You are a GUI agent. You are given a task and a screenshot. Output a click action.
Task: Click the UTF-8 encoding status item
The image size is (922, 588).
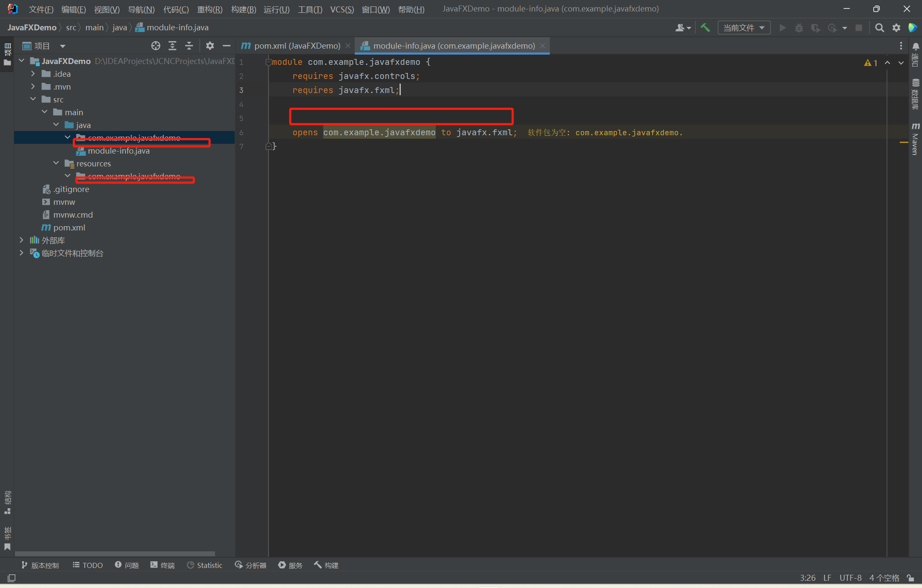coord(850,578)
